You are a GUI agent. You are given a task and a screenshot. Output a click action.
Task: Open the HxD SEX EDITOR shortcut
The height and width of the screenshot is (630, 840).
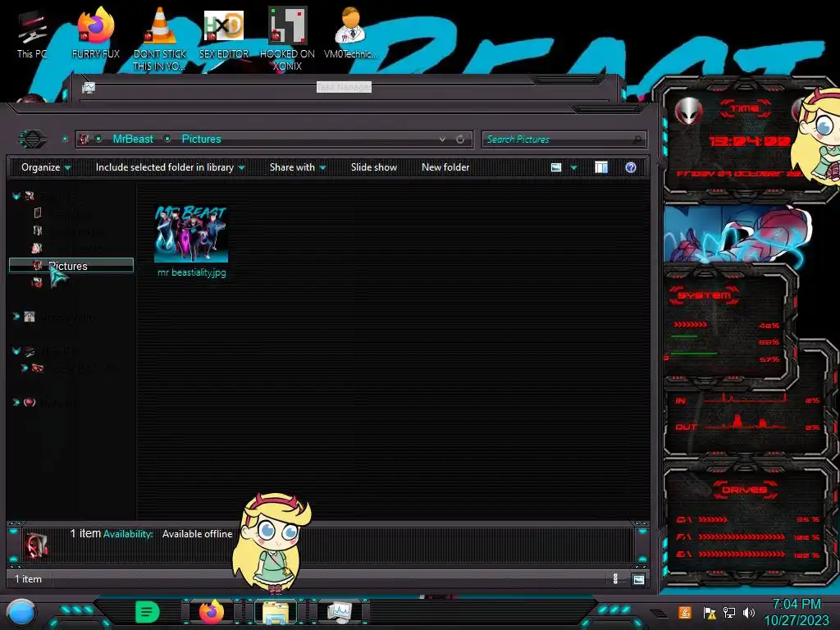pos(224,33)
